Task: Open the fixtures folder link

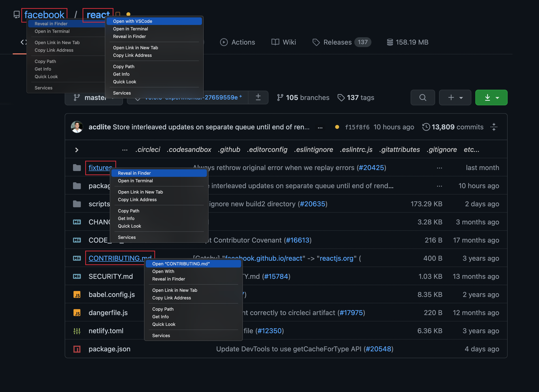Action: coord(100,168)
